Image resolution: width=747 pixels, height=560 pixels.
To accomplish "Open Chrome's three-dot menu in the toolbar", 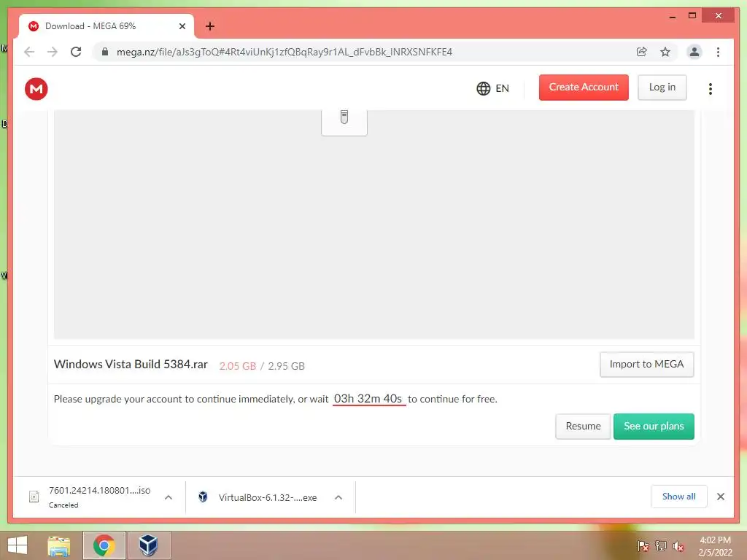I will [718, 52].
